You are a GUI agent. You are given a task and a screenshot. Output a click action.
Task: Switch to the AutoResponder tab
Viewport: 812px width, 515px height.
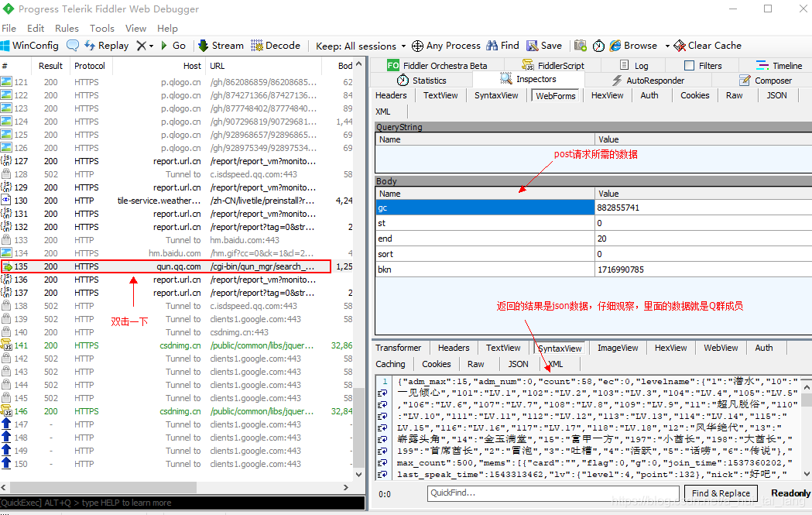pos(649,81)
